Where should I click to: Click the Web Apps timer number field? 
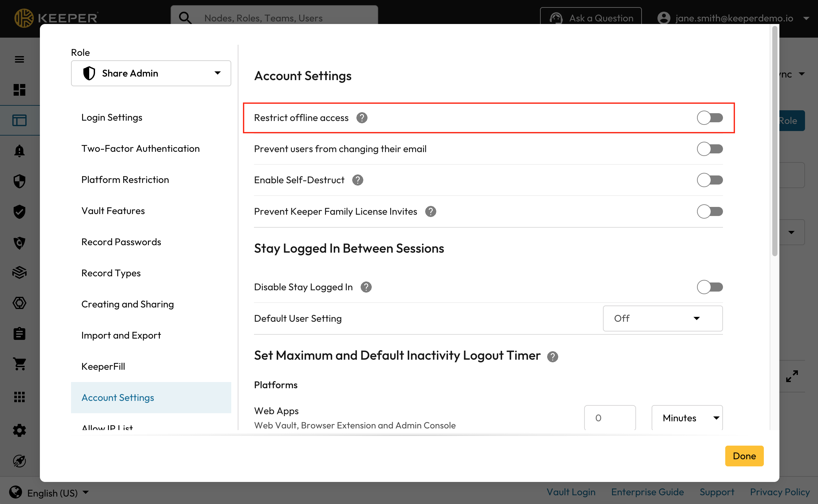(x=609, y=418)
